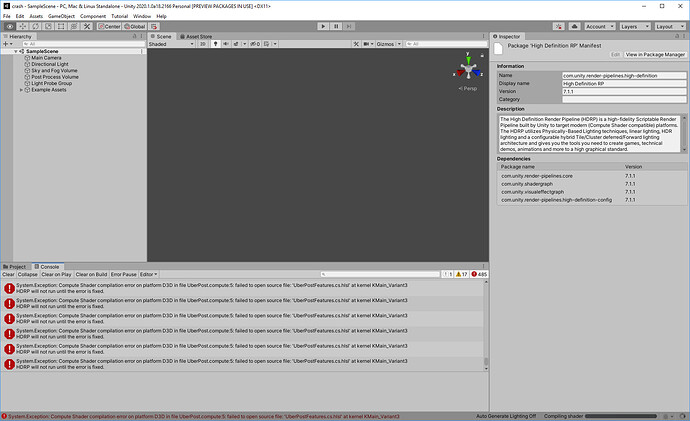Screen dimensions: 690x421
Task: Toggle Collapse in Console toolbar
Action: point(27,274)
